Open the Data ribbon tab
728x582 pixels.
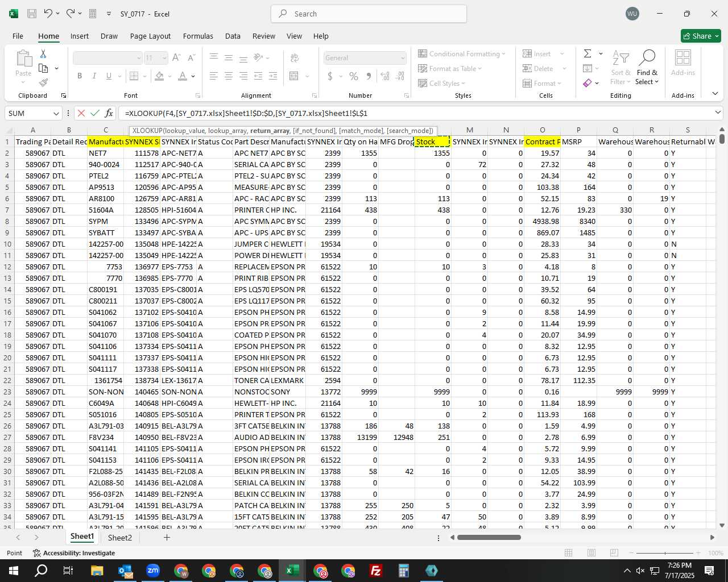click(233, 36)
